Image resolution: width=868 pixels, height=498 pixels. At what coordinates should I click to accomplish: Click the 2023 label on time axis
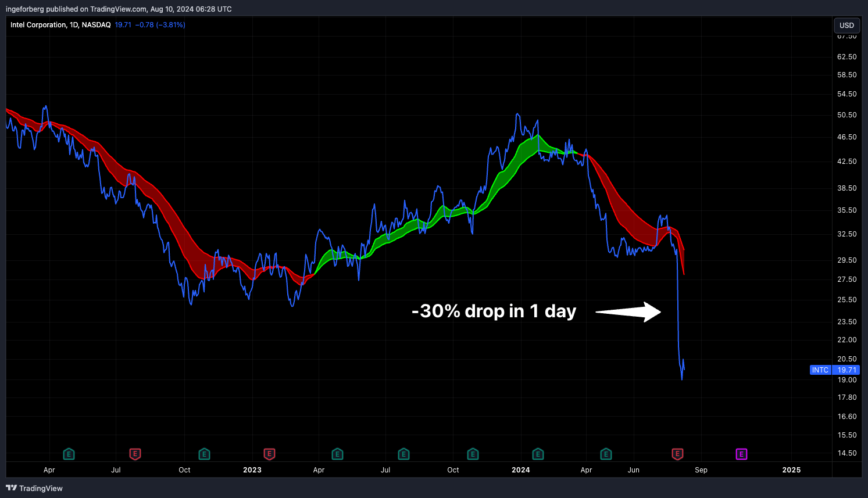click(x=252, y=470)
